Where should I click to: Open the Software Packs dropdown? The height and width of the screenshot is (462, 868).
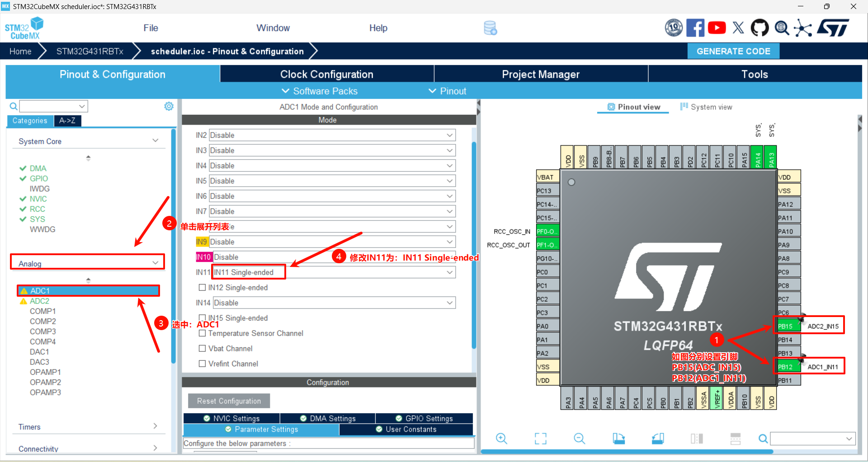pos(320,91)
